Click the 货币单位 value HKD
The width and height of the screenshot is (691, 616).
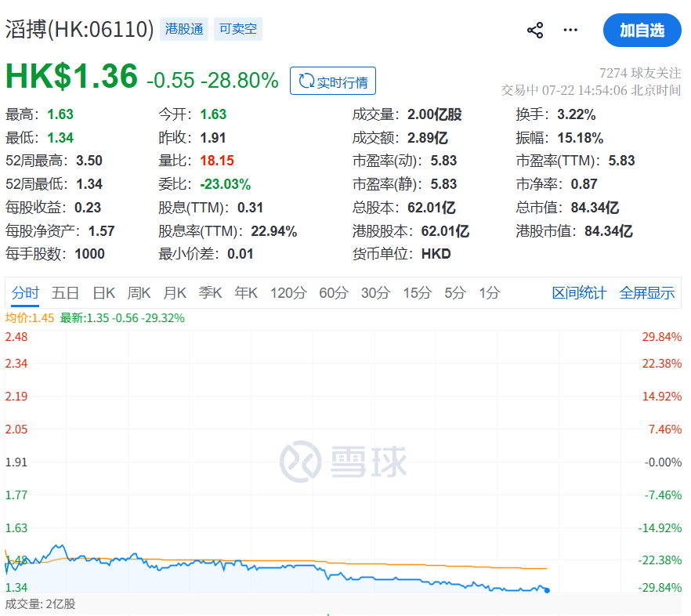coord(436,254)
